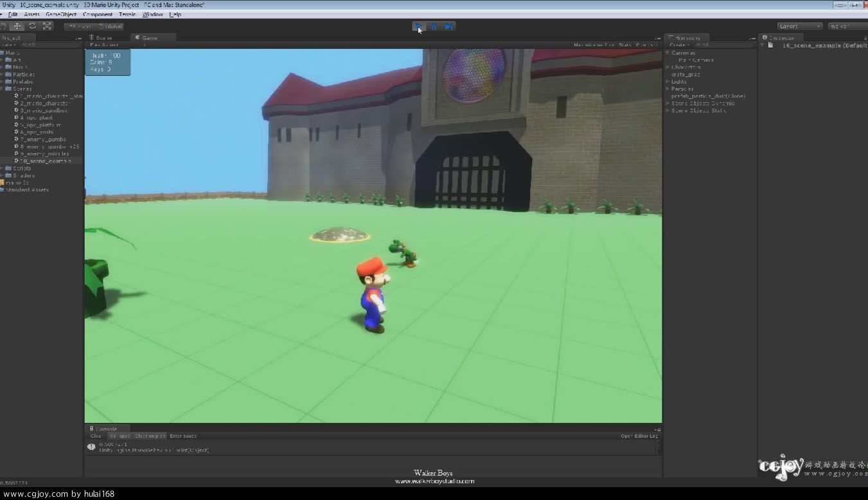Open the Layout dropdown beside Layers
The height and width of the screenshot is (500, 868).
click(847, 26)
